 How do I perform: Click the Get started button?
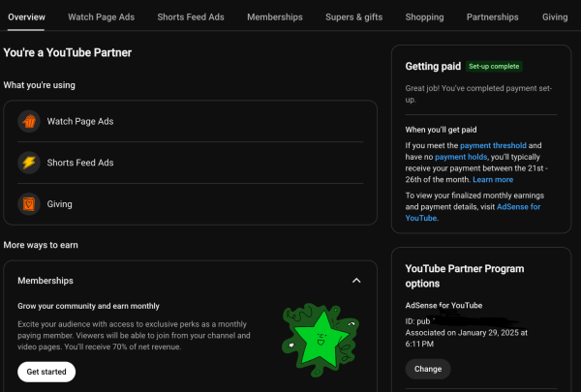tap(46, 372)
